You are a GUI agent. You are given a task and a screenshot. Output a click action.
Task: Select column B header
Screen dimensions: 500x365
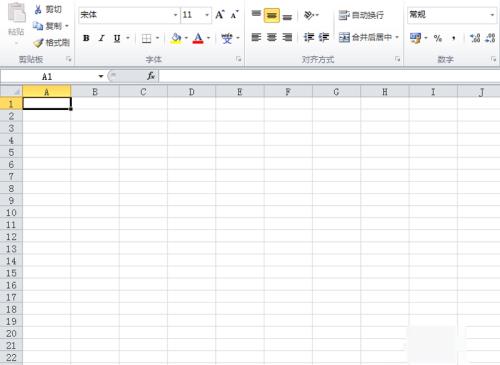point(95,92)
